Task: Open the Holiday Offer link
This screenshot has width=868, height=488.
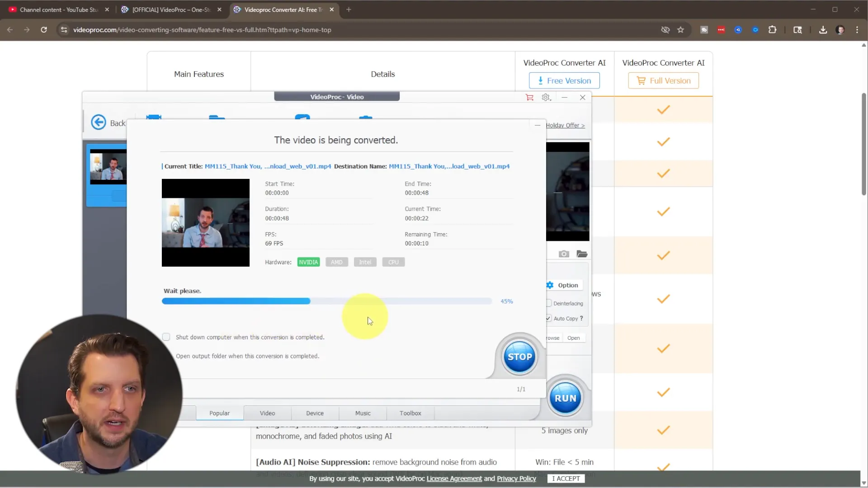Action: coord(565,125)
